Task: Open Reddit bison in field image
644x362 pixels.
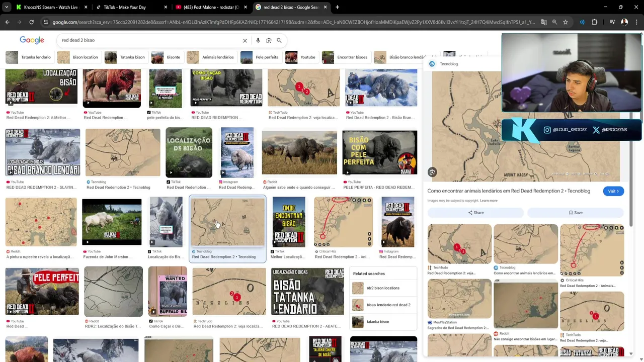Action: pyautogui.click(x=299, y=152)
